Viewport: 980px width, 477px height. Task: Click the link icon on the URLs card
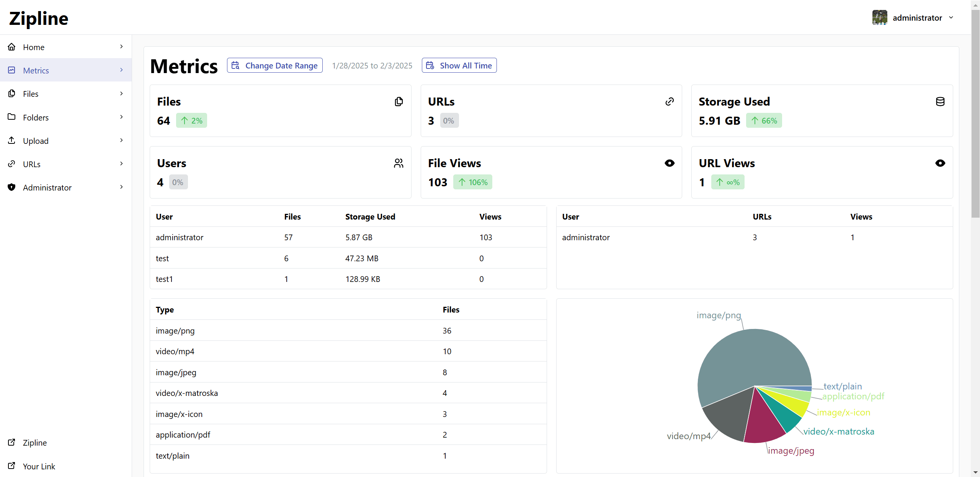[669, 101]
